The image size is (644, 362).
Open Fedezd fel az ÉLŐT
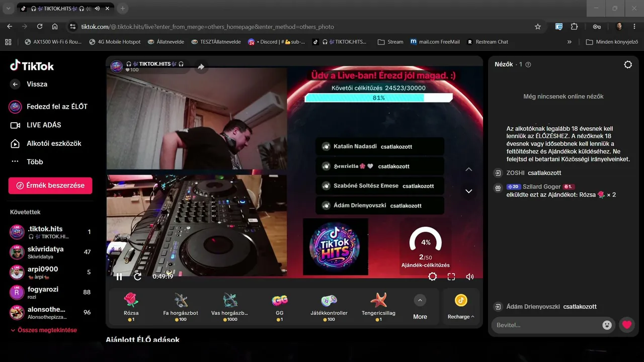[x=48, y=107]
